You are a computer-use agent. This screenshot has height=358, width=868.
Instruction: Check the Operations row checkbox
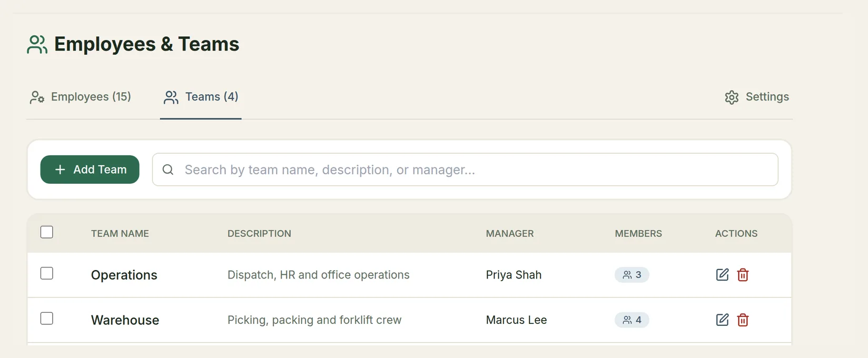(47, 273)
